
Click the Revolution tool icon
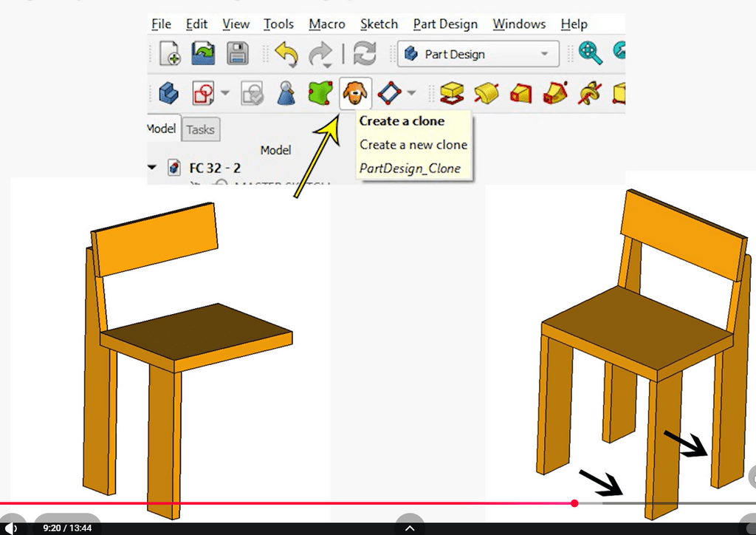(485, 93)
